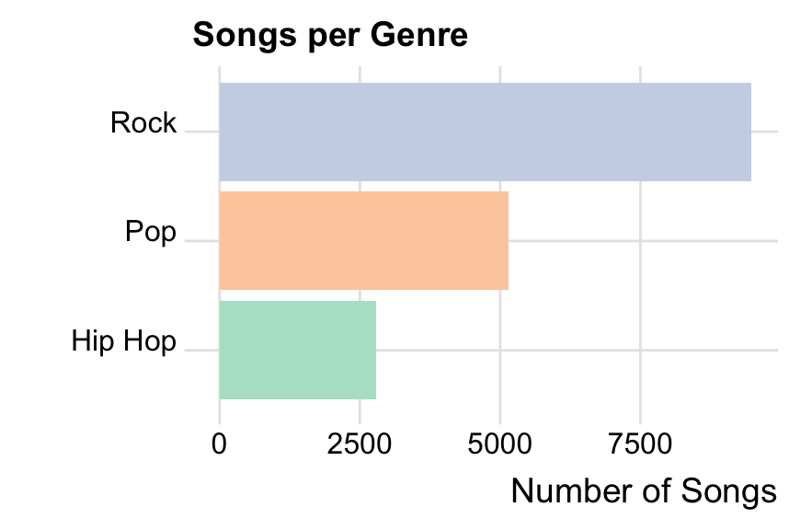812x530 pixels.
Task: Click the "Number of Songs" axis title
Action: pyautogui.click(x=644, y=491)
